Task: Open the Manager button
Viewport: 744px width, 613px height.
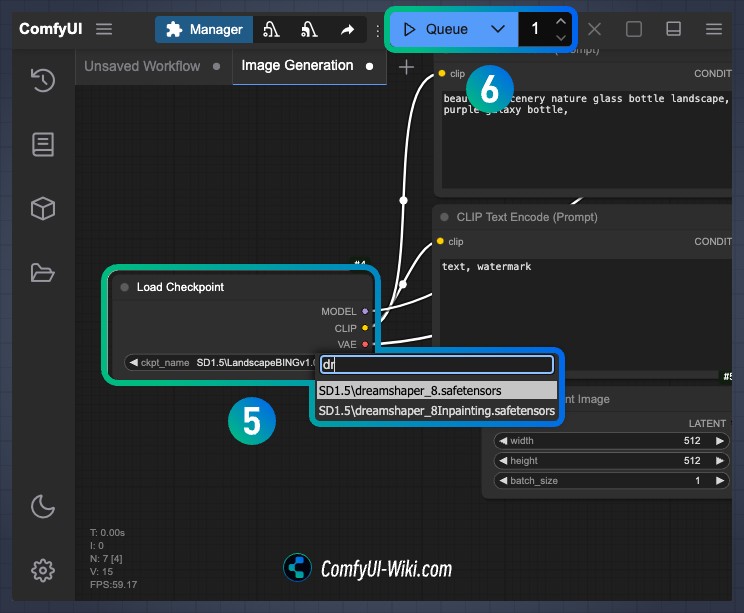Action: 204,29
